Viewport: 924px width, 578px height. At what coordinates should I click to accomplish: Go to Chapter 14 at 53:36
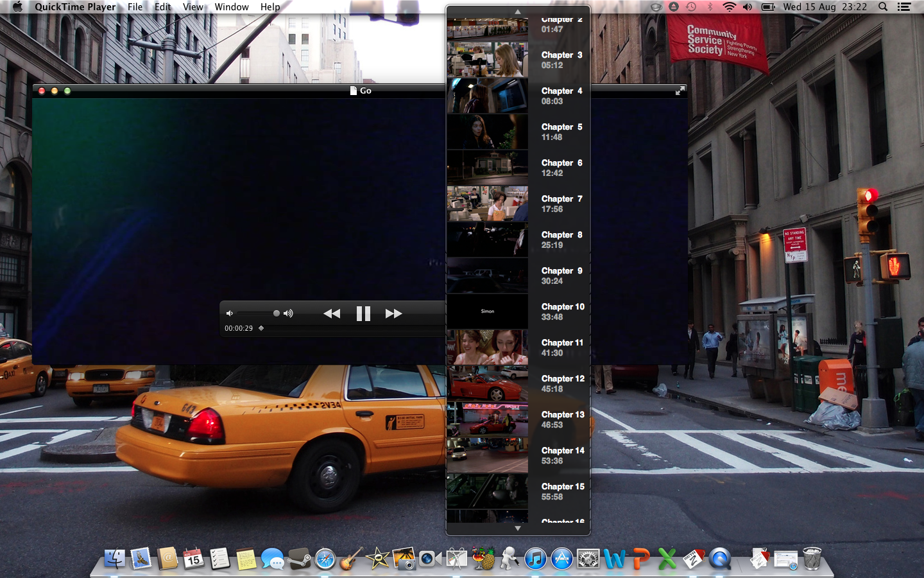(x=518, y=455)
